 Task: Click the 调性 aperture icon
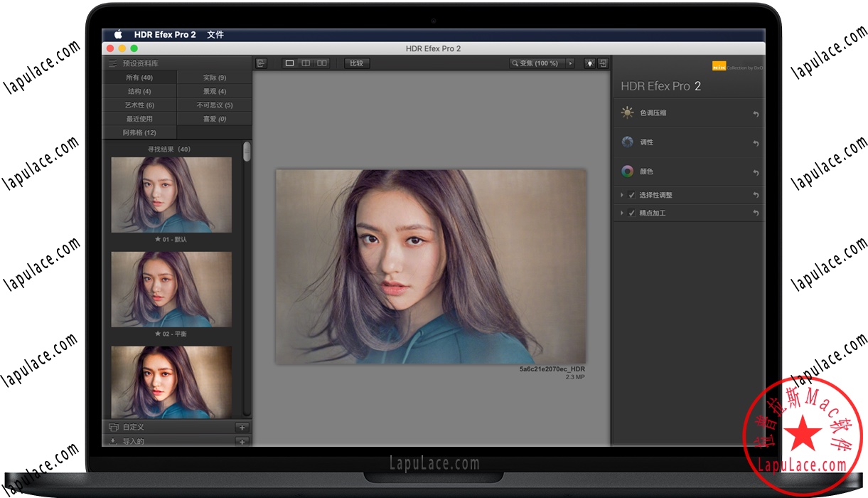pyautogui.click(x=628, y=142)
